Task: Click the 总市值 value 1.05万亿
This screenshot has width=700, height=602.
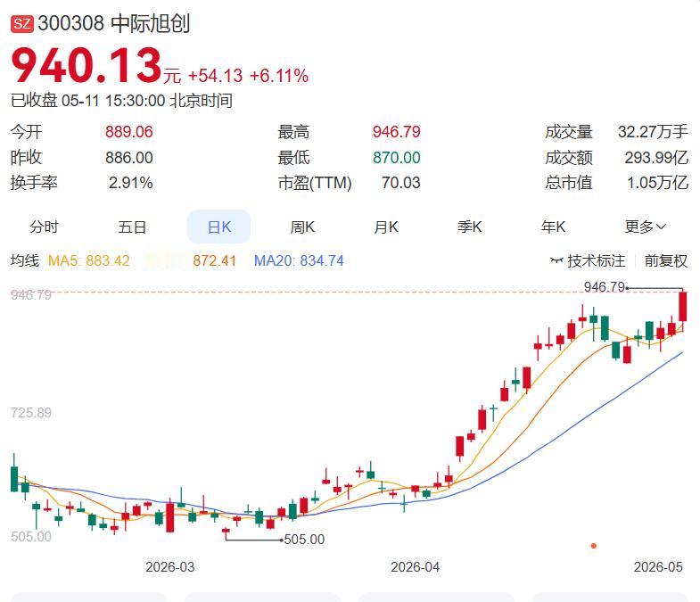Action: tap(657, 183)
